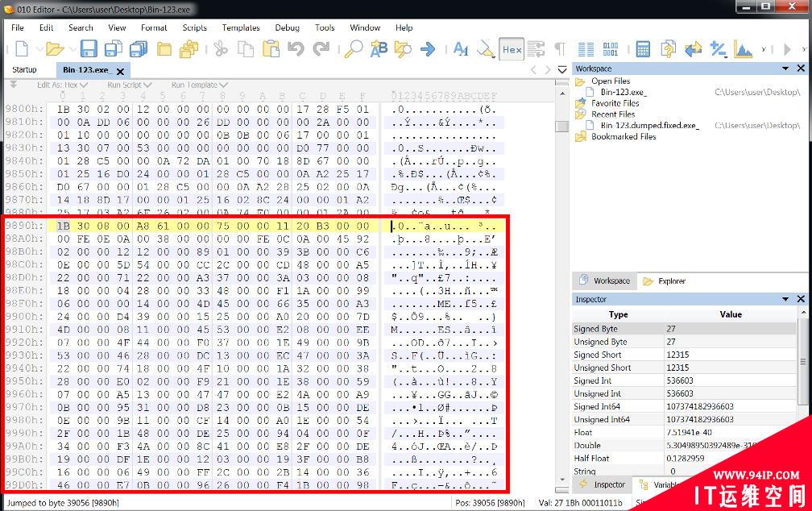Screen dimensions: 812x511
Task: Toggle word wrap in the toolbar
Action: point(536,49)
